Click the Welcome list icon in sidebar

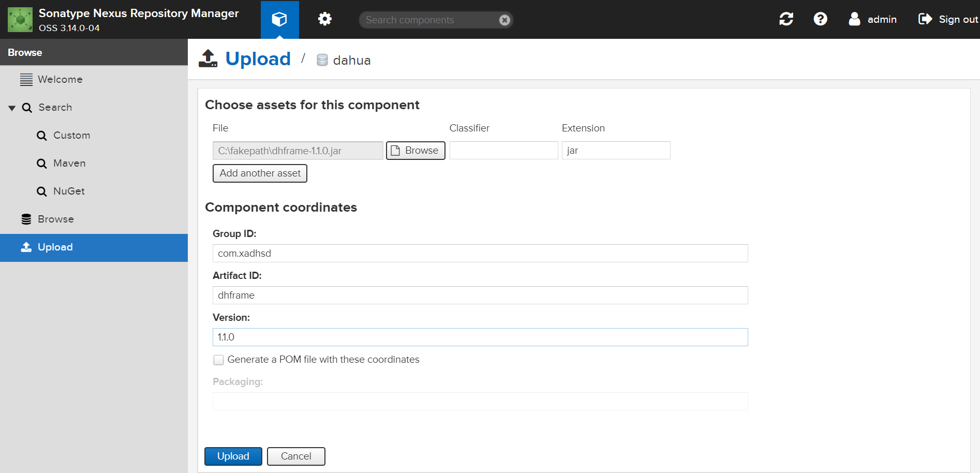click(x=26, y=80)
